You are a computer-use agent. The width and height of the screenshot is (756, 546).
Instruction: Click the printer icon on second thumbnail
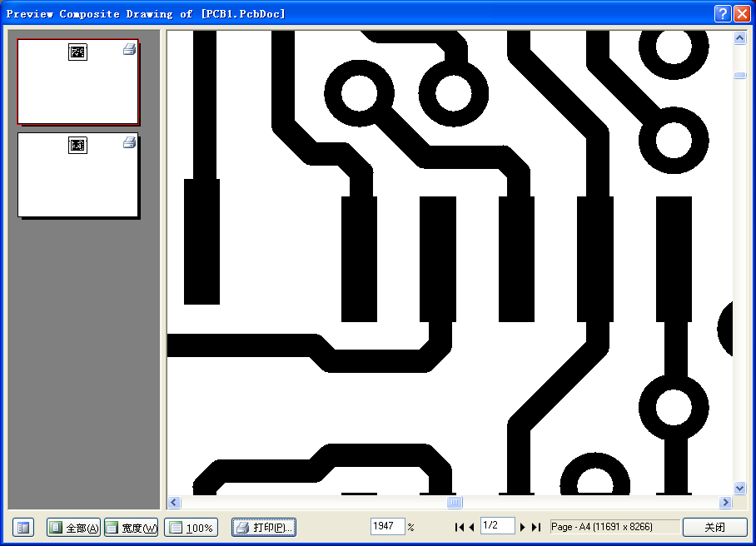129,142
